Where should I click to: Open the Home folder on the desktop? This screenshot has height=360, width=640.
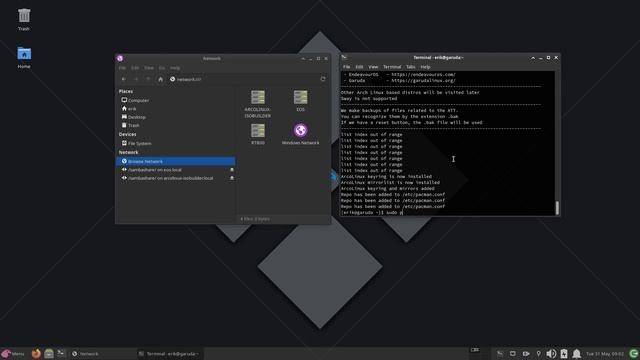(x=24, y=53)
